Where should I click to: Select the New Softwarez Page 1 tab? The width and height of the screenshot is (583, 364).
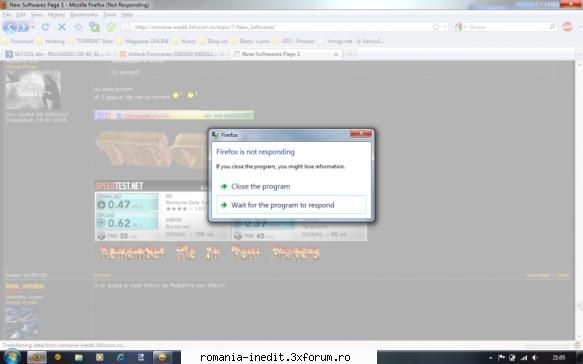285,54
